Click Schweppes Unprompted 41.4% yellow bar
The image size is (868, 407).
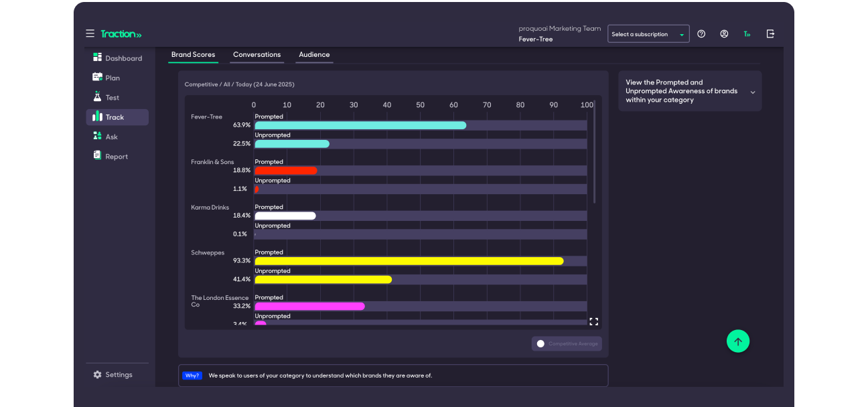click(x=323, y=279)
